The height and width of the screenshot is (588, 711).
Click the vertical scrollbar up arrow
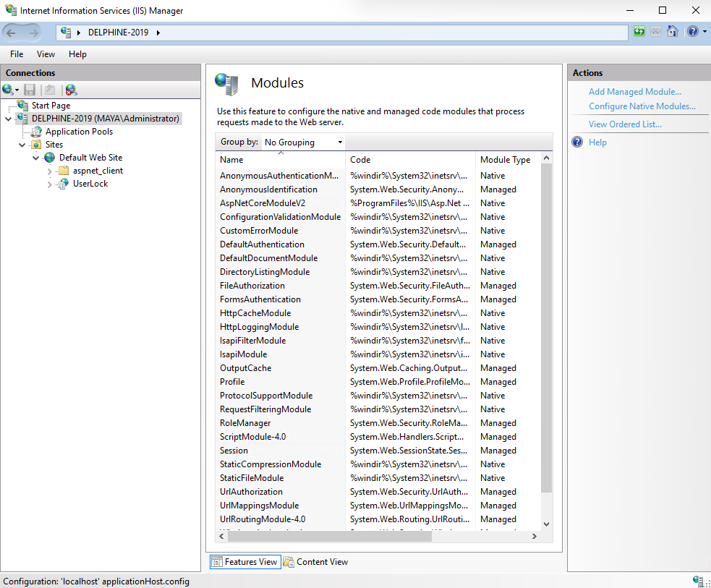[x=546, y=158]
